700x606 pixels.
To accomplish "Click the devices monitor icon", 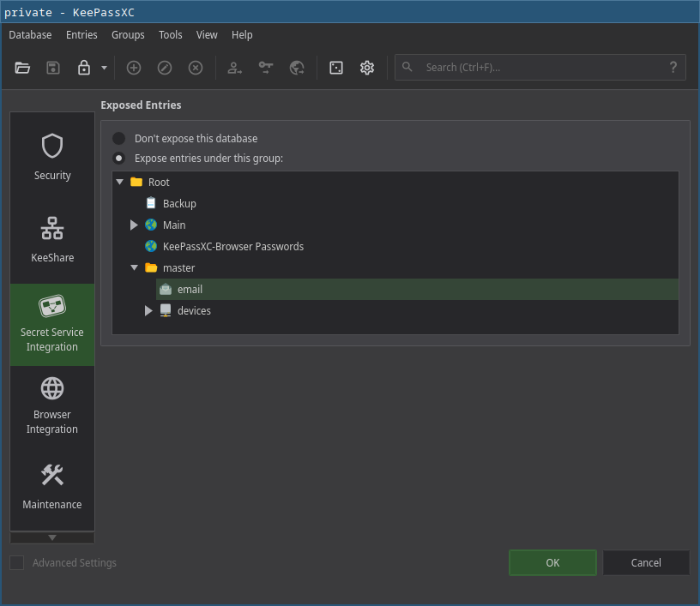I will pyautogui.click(x=166, y=310).
